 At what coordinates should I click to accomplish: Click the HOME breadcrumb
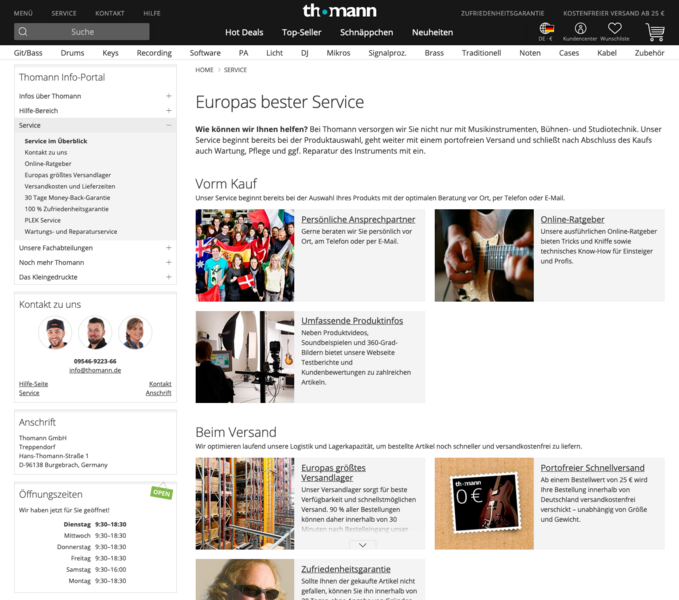[204, 70]
